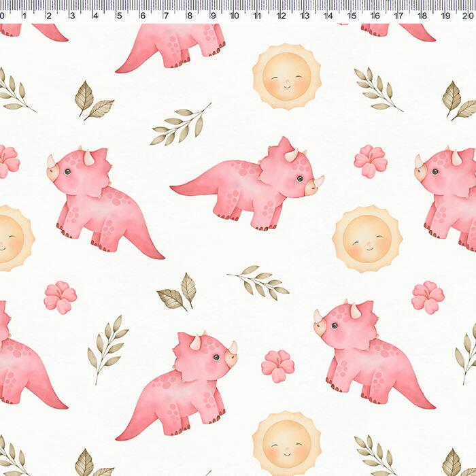Click the 10 cm mark on the ruler
This screenshot has width=476, height=476.
[x=234, y=14]
